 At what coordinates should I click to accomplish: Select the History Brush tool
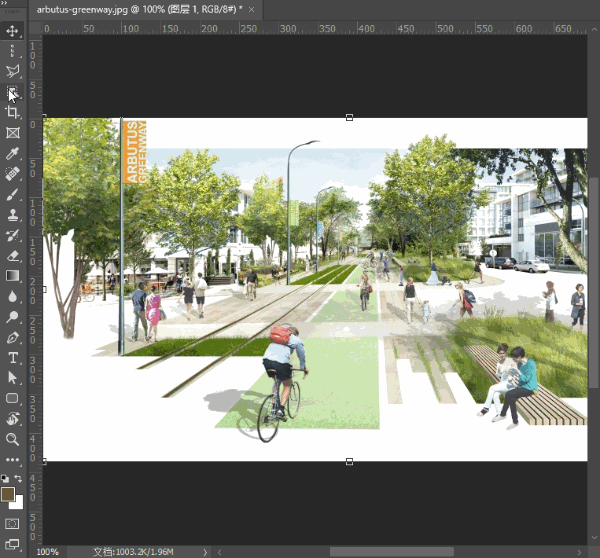pos(12,235)
